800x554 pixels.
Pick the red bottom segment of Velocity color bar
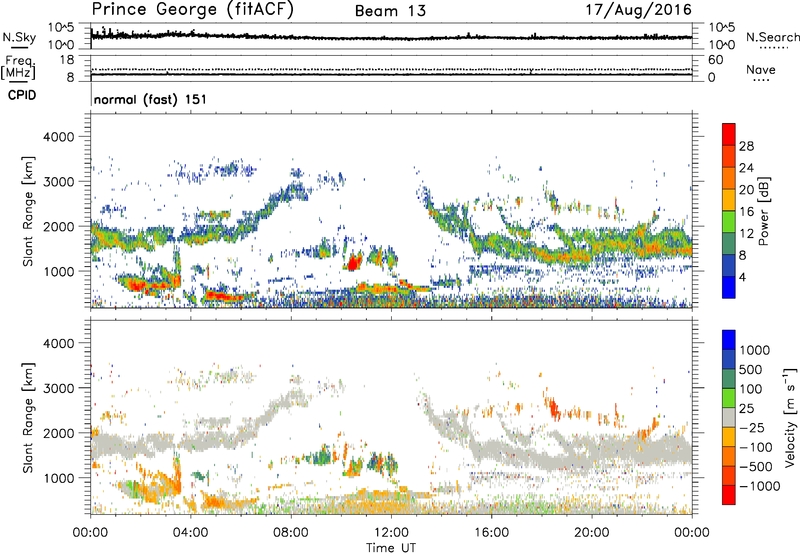tap(729, 495)
